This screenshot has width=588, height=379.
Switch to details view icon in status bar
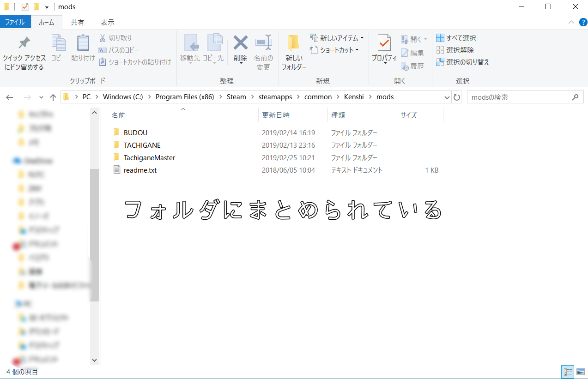click(568, 372)
